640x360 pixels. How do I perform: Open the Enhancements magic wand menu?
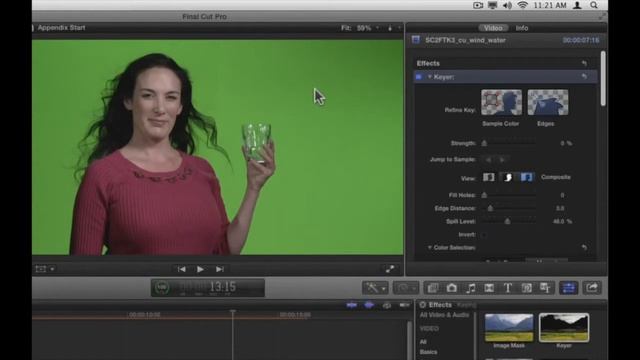[375, 288]
